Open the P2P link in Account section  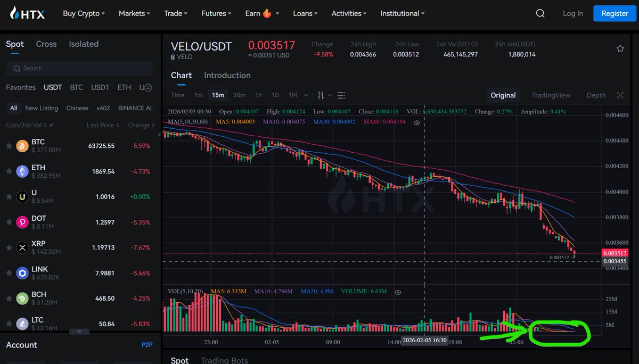point(146,345)
